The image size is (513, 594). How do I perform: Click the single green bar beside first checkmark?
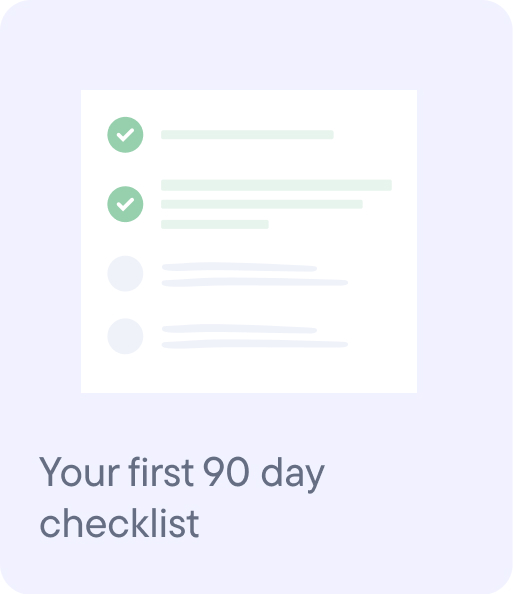247,134
